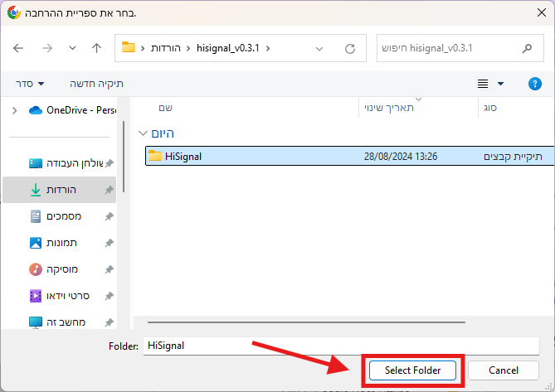Click the Back navigation arrow
This screenshot has height=392, width=555.
coord(19,48)
